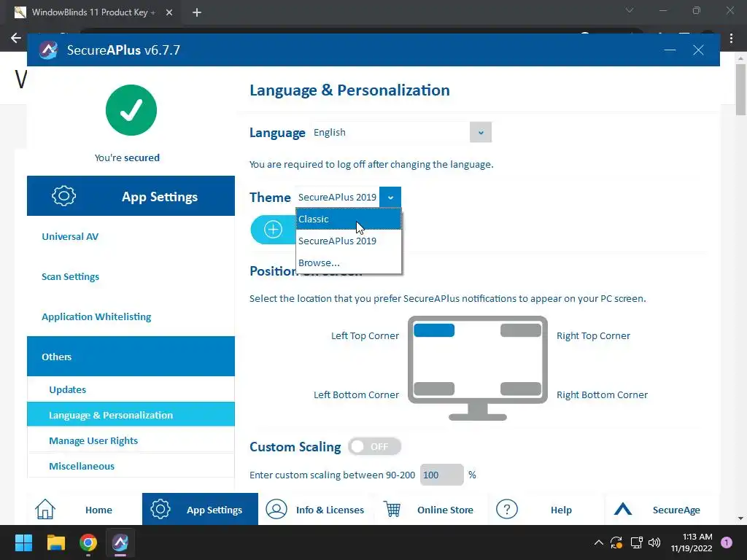Click the custom scaling percentage input field
The image size is (747, 560).
[x=441, y=475]
